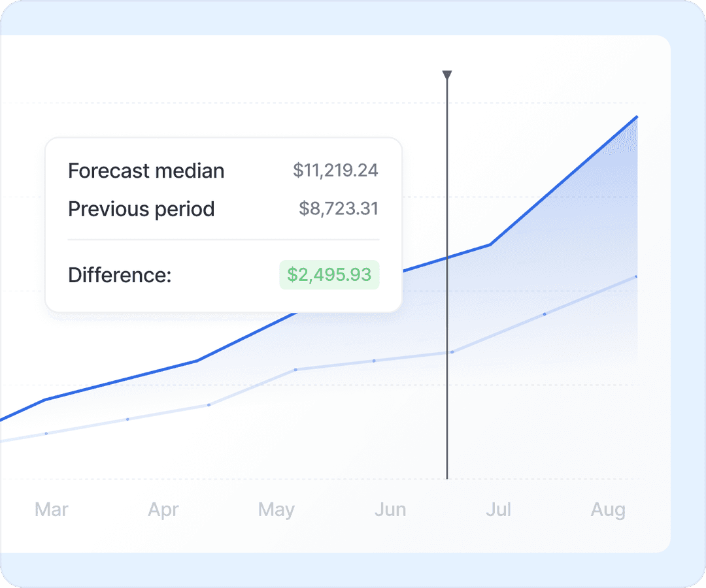The width and height of the screenshot is (706, 588).
Task: Click the "Difference:" label in tooltip
Action: 120,275
